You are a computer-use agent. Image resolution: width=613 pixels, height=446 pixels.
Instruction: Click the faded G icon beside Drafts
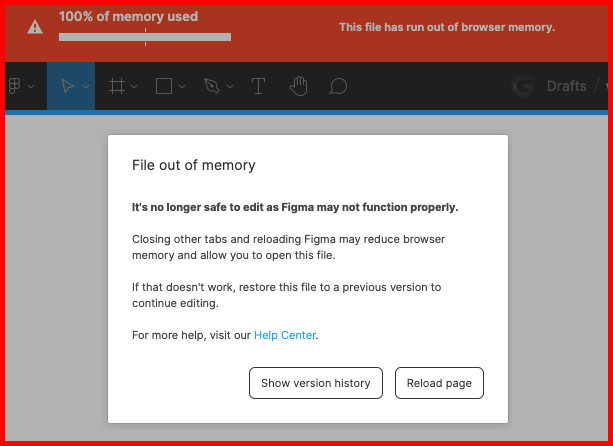click(522, 86)
